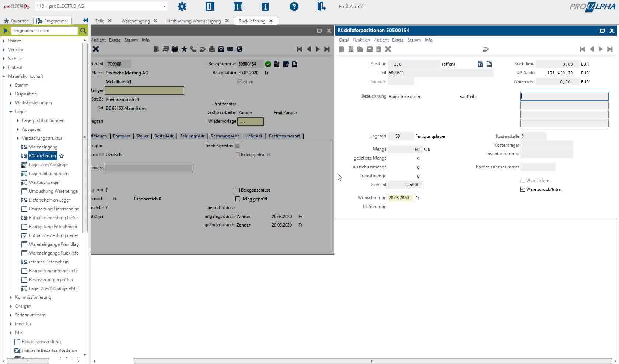
Task: Go to next record in Rücklieferpositionen
Action: [601, 49]
